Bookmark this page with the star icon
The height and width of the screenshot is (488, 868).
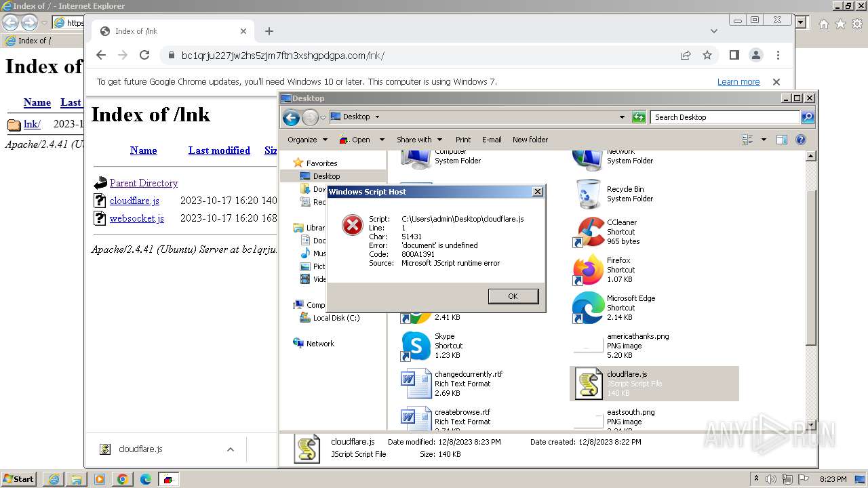(x=707, y=56)
